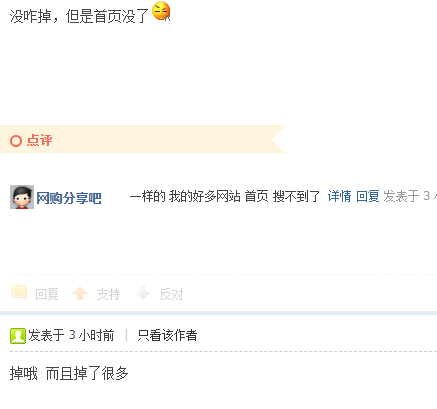
Task: Click the comment text 一样的 我的好多网站
Action: point(185,196)
